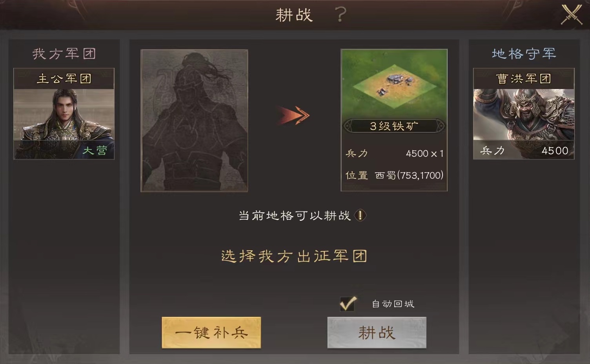The width and height of the screenshot is (590, 364).
Task: Click the 兵力 4500 bar on 曹洪
Action: [x=524, y=150]
